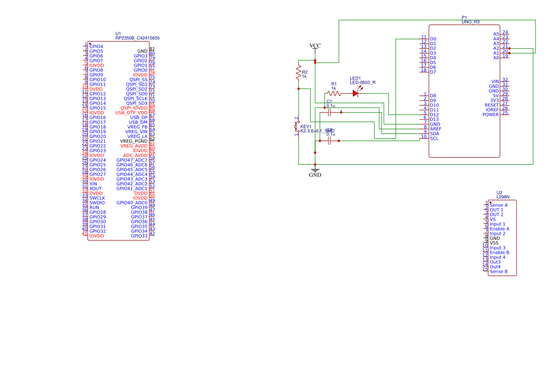Screen dimensions: 554x392
Task: Click the P1 reference designator
Action: (464, 18)
